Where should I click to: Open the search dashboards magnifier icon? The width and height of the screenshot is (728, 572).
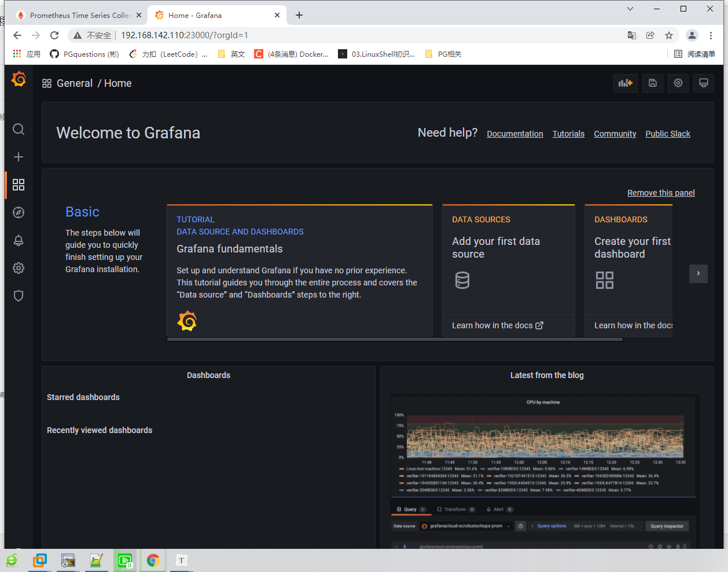19,129
